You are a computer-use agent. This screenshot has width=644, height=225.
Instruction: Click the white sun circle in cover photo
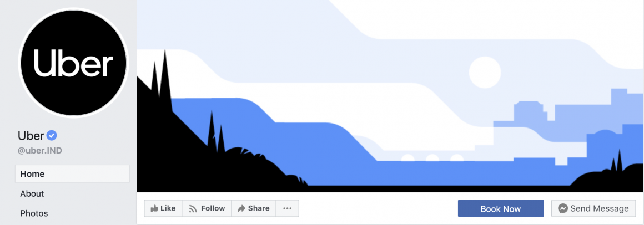[485, 73]
